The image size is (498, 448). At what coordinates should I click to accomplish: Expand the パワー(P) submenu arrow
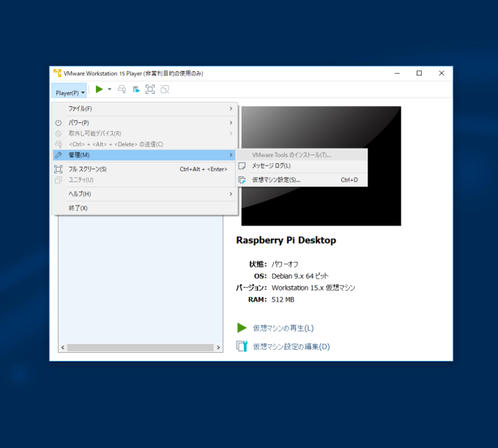pyautogui.click(x=231, y=122)
